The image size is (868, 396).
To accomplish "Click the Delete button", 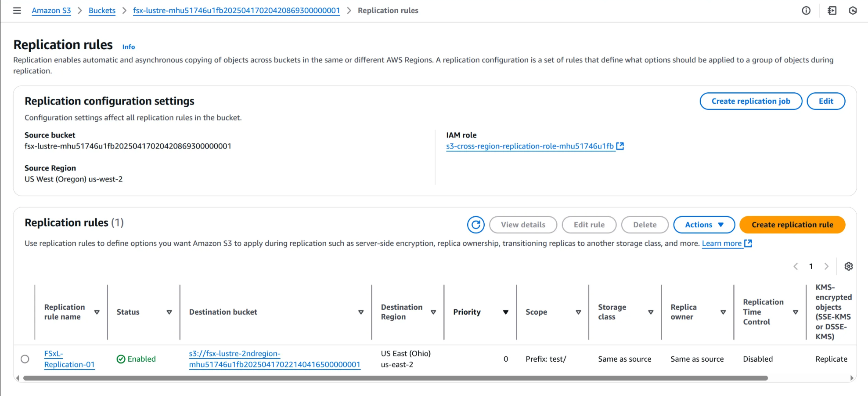I will [x=645, y=225].
